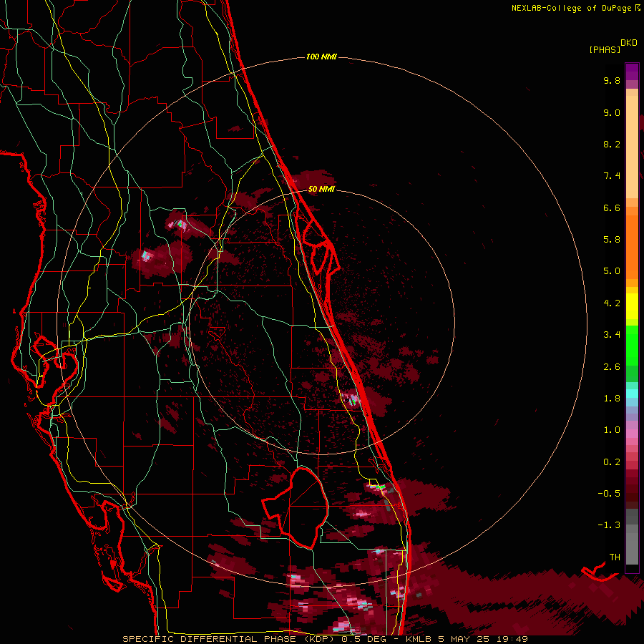
Task: Click the DKD product code label
Action: pos(629,43)
